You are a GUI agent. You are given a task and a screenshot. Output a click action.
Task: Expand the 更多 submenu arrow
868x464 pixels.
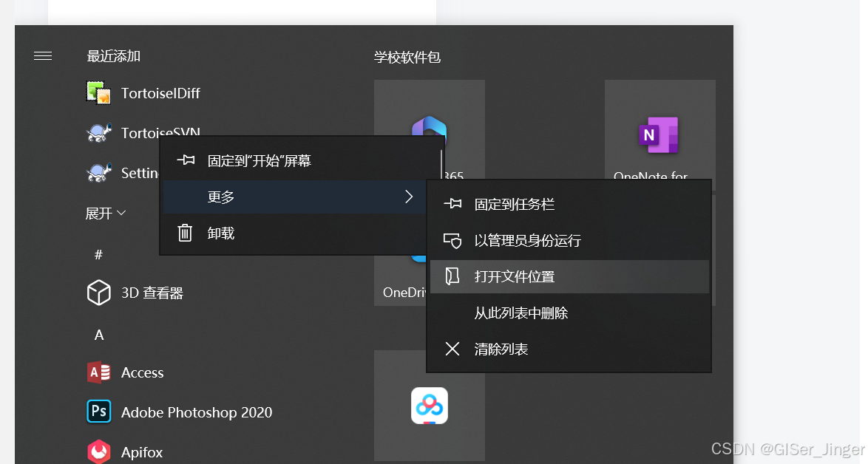[409, 197]
